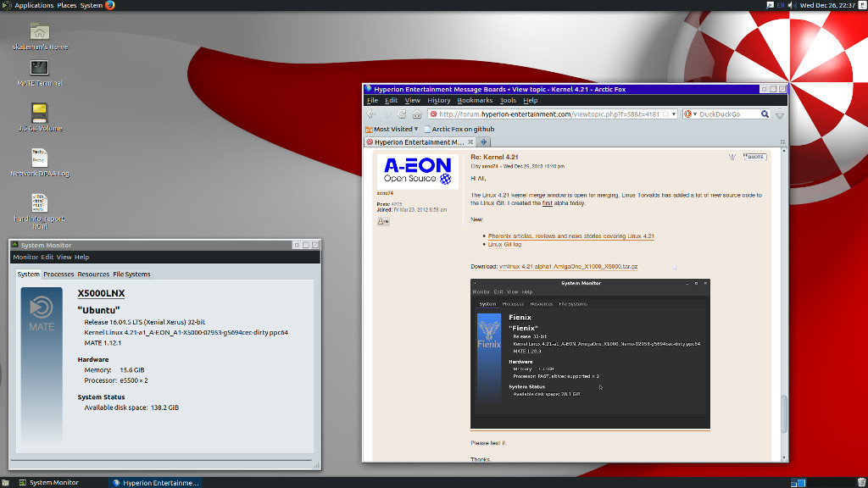Image resolution: width=868 pixels, height=488 pixels.
Task: Open the Places menu
Action: tap(67, 6)
